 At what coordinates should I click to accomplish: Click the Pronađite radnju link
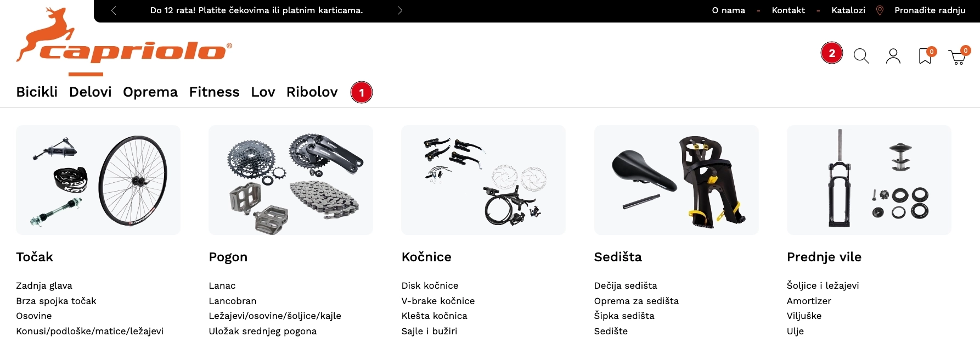point(930,10)
